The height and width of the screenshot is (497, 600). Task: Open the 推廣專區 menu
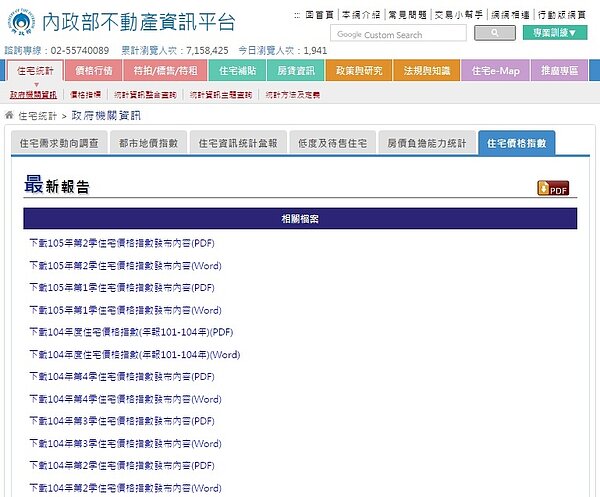click(559, 70)
